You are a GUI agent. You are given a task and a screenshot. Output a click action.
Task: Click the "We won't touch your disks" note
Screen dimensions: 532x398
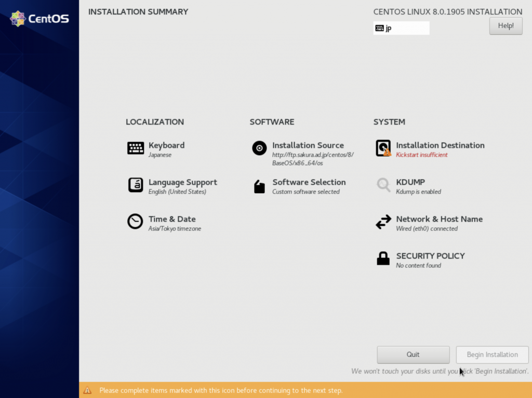pyautogui.click(x=440, y=371)
